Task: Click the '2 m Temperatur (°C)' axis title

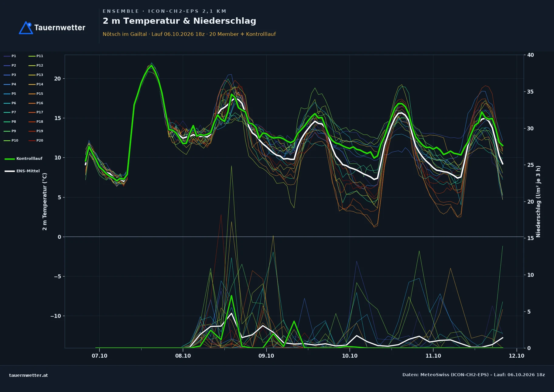Action: 45,201
